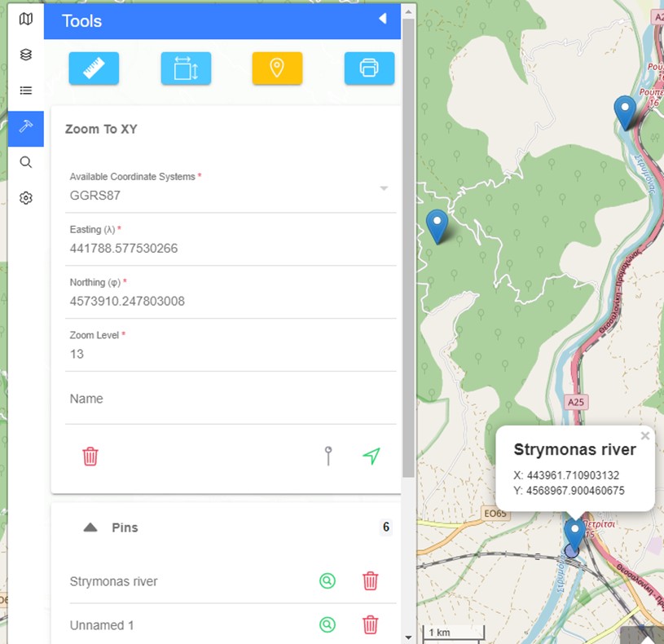Open the layers sidebar icon
Viewport: 664px width, 644px height.
(x=26, y=55)
